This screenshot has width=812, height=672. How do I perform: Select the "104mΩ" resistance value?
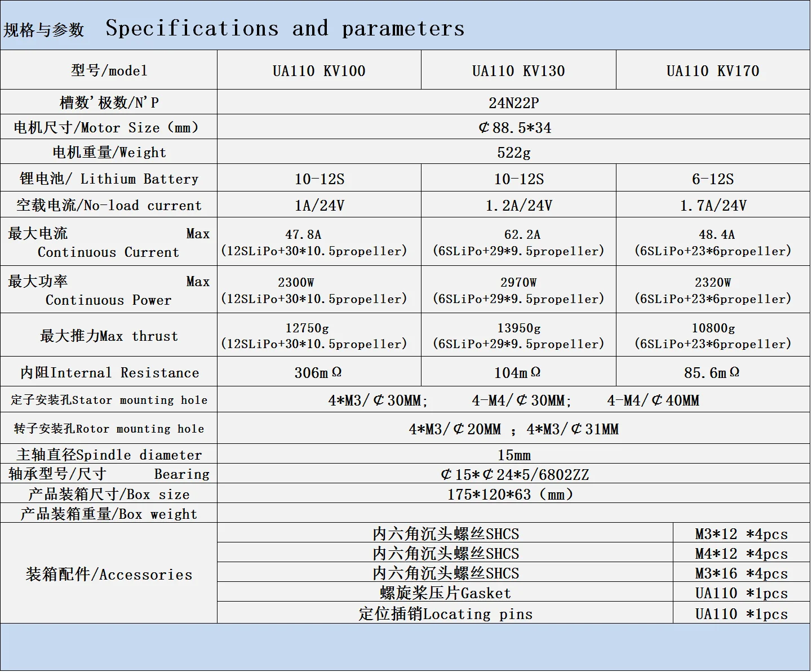[x=518, y=373]
